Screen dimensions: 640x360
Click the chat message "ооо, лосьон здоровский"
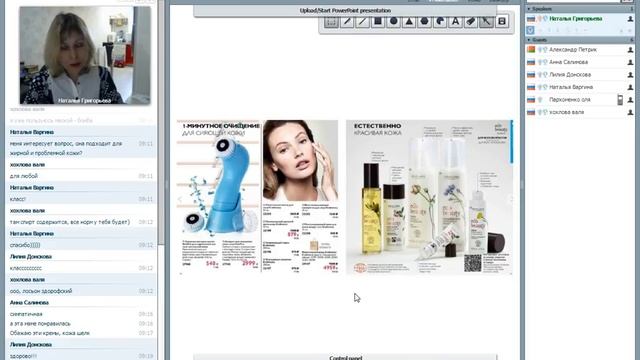click(x=41, y=291)
